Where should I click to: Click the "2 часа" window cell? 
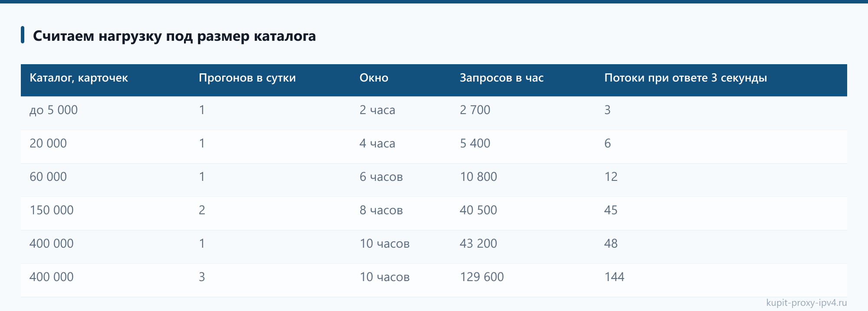tap(377, 110)
